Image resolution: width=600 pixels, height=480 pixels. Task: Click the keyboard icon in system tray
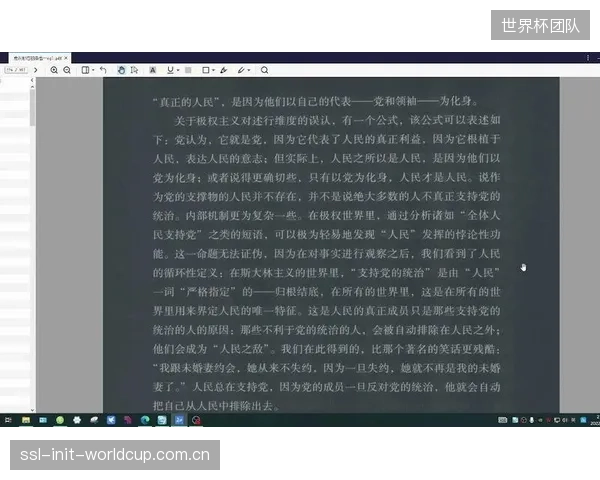502,420
